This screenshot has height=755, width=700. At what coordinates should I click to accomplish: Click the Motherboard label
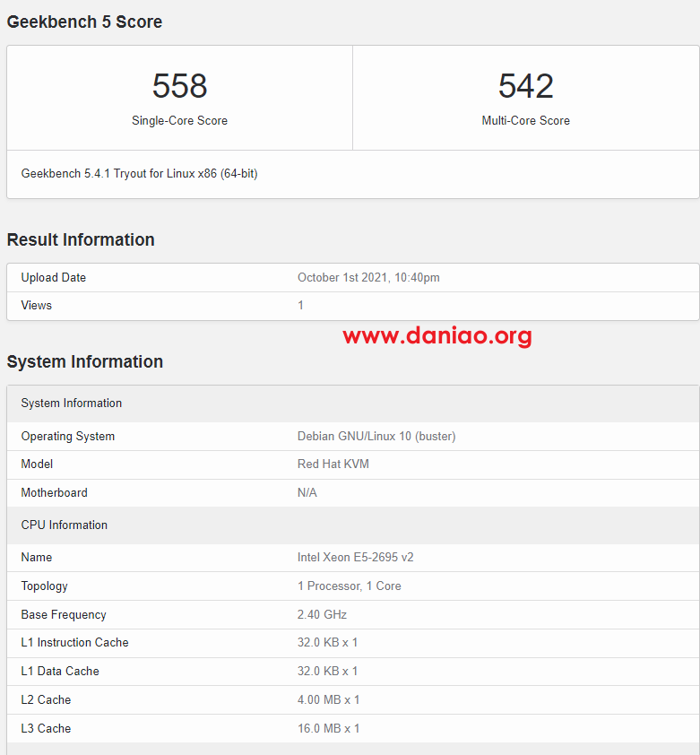point(55,492)
